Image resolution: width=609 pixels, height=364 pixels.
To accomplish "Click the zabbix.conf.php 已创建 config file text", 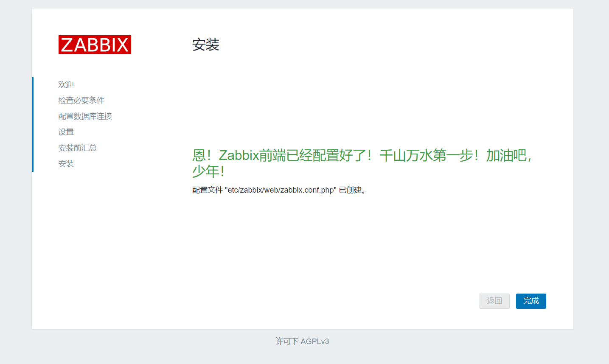I will point(279,190).
